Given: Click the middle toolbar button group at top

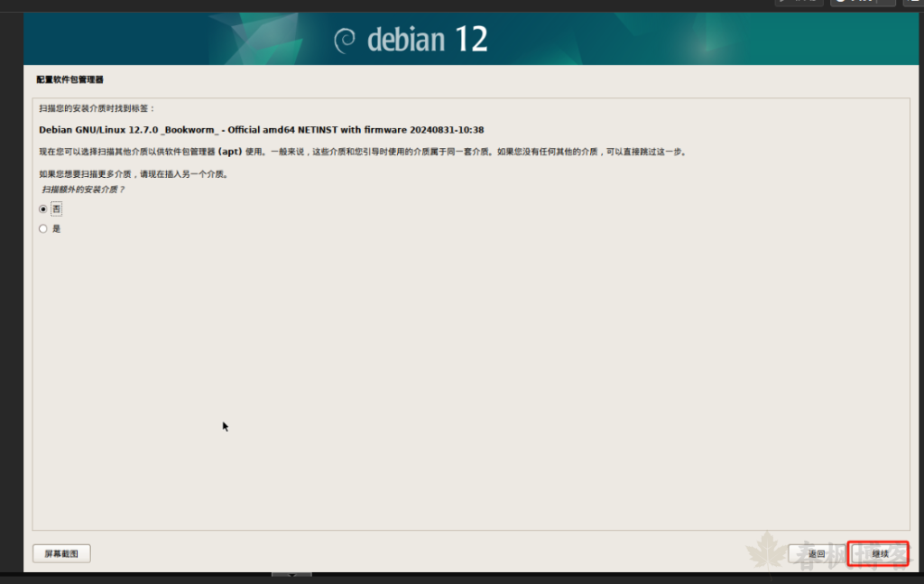Looking at the screenshot, I should tap(862, 3).
